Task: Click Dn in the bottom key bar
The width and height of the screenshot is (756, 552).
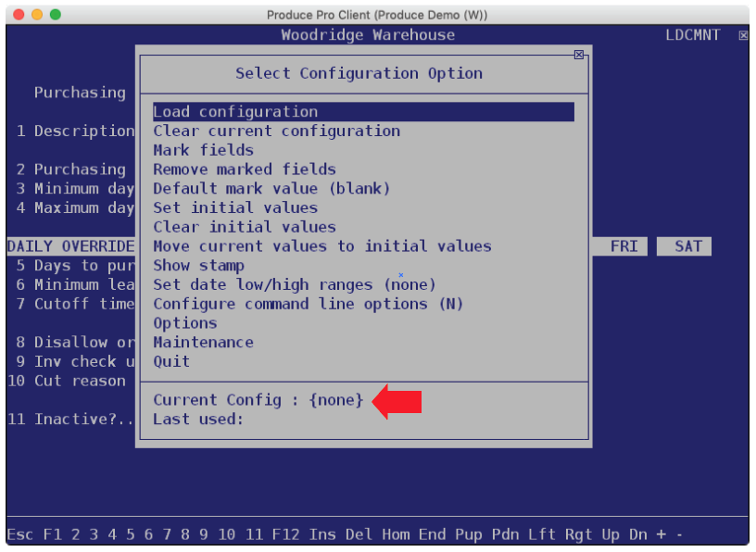Action: [x=637, y=534]
